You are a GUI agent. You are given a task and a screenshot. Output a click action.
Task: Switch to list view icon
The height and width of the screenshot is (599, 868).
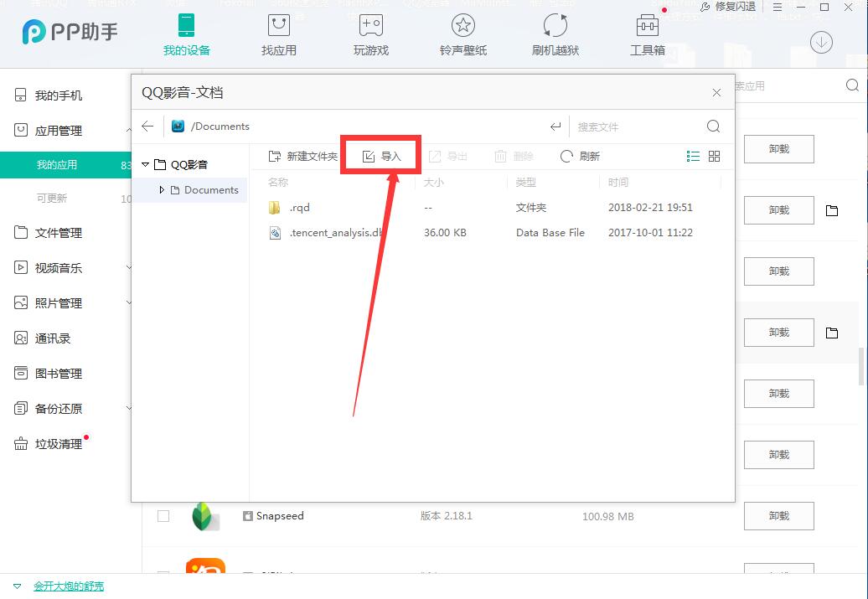(x=693, y=156)
